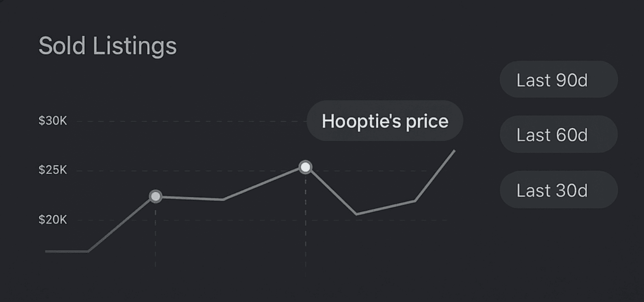This screenshot has width=644, height=302.
Task: Click the $25K axis label
Action: click(x=52, y=170)
